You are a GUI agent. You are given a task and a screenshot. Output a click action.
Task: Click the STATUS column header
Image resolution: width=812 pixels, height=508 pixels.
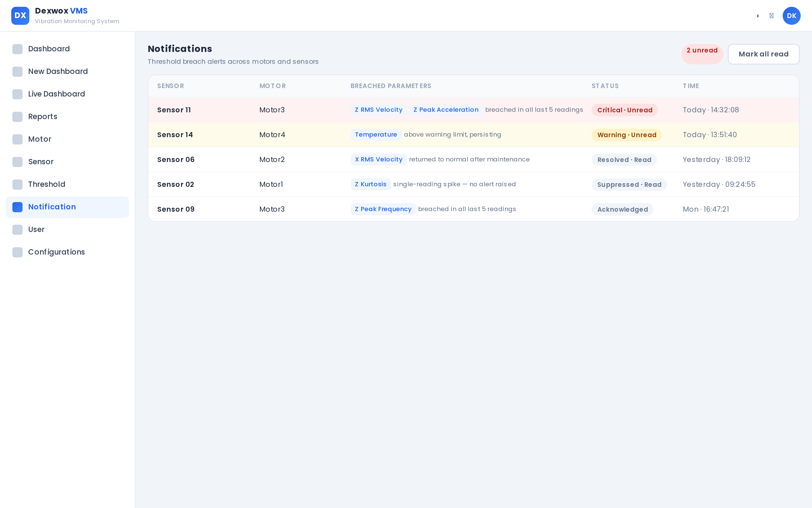[605, 86]
